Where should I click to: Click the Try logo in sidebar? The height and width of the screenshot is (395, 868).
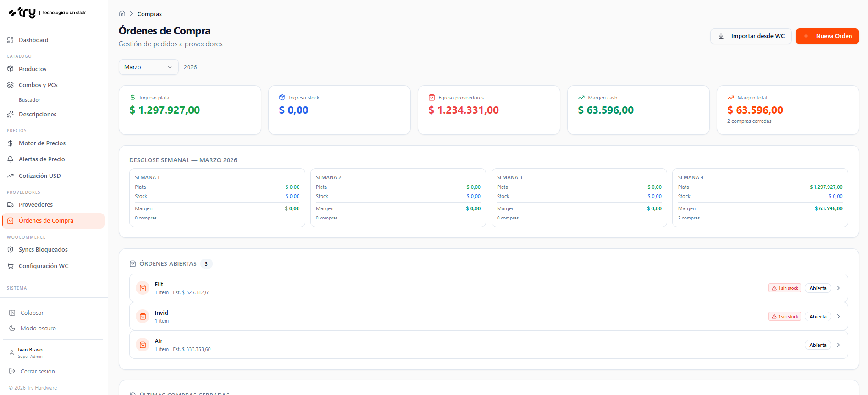[x=22, y=13]
